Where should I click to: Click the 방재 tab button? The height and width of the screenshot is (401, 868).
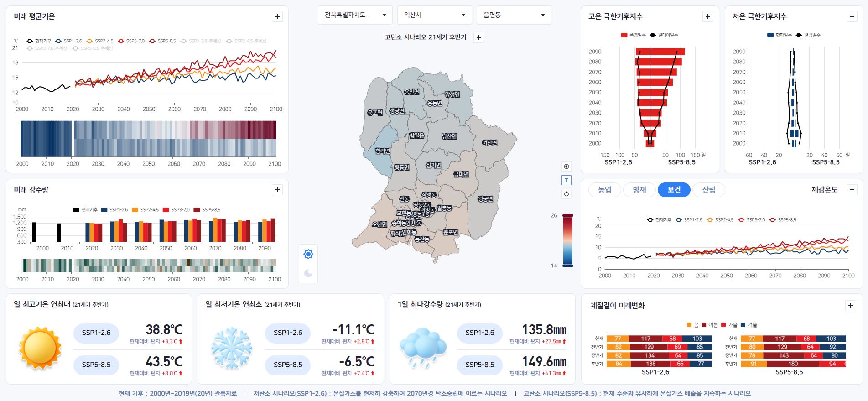point(639,190)
